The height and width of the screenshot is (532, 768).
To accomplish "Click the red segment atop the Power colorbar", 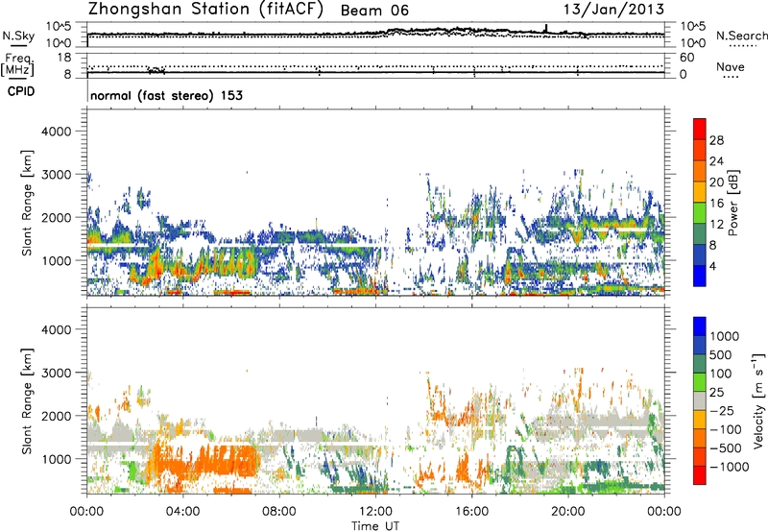I will (x=700, y=129).
